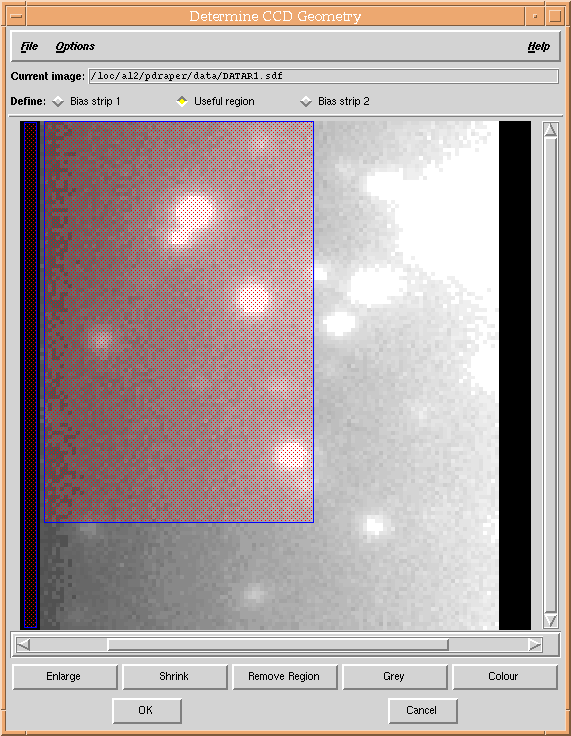Screen dimensions: 571x736
Task: Open the File menu
Action: tap(29, 46)
